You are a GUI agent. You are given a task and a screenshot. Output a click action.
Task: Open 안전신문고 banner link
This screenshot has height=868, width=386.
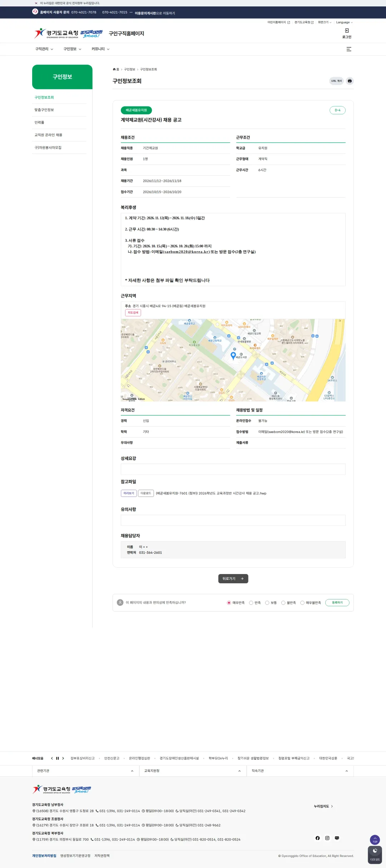[x=112, y=758]
